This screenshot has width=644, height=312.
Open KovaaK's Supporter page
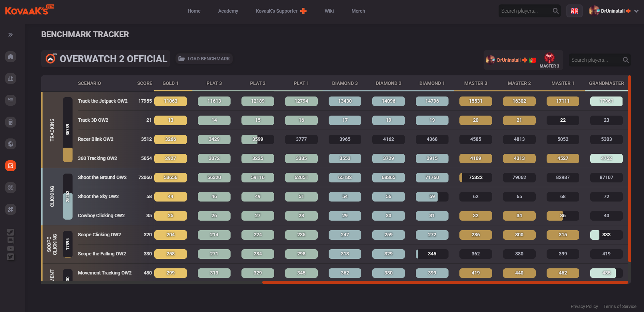pos(277,11)
